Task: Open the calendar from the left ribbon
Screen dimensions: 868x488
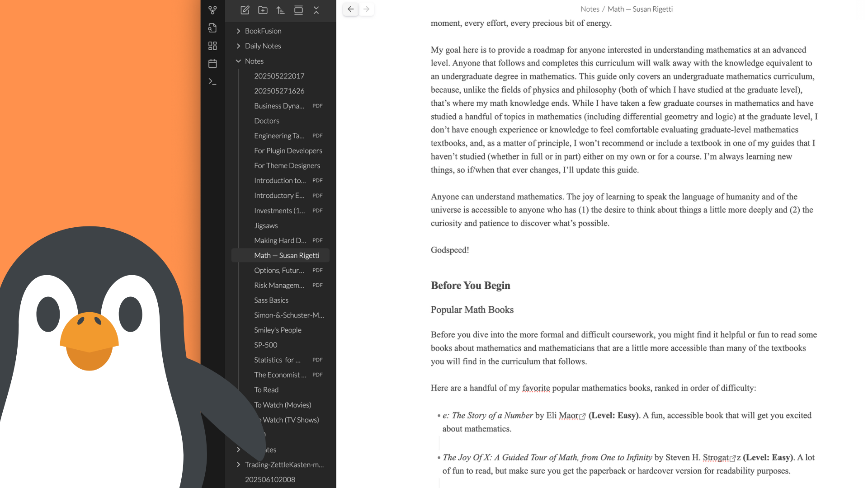Action: [x=212, y=64]
